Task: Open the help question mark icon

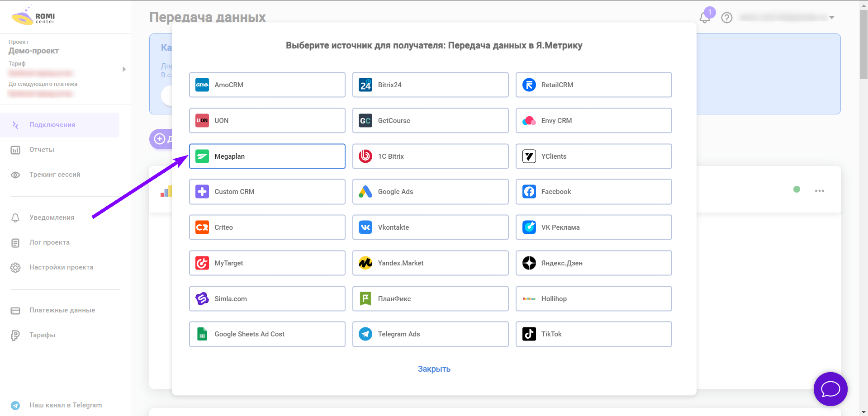Action: click(x=727, y=18)
